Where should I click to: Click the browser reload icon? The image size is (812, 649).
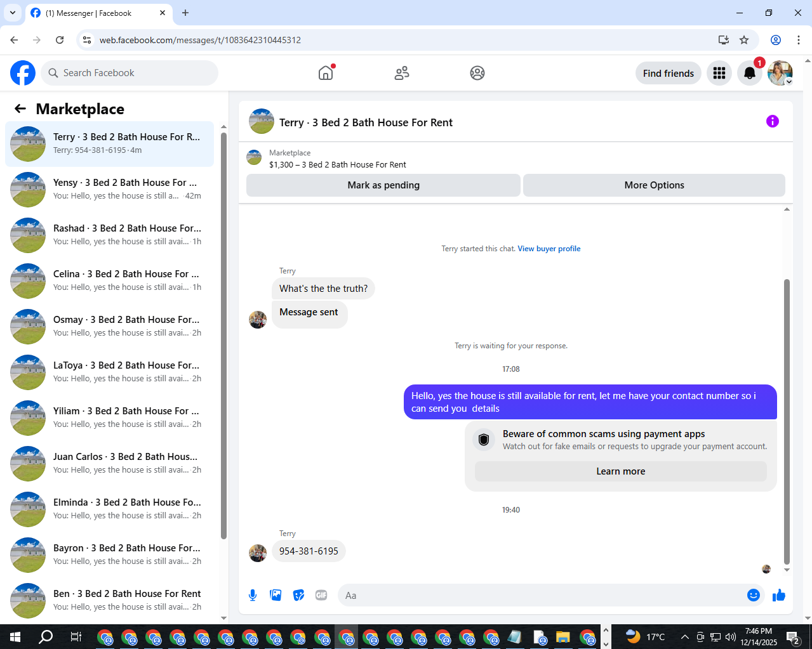click(x=60, y=40)
